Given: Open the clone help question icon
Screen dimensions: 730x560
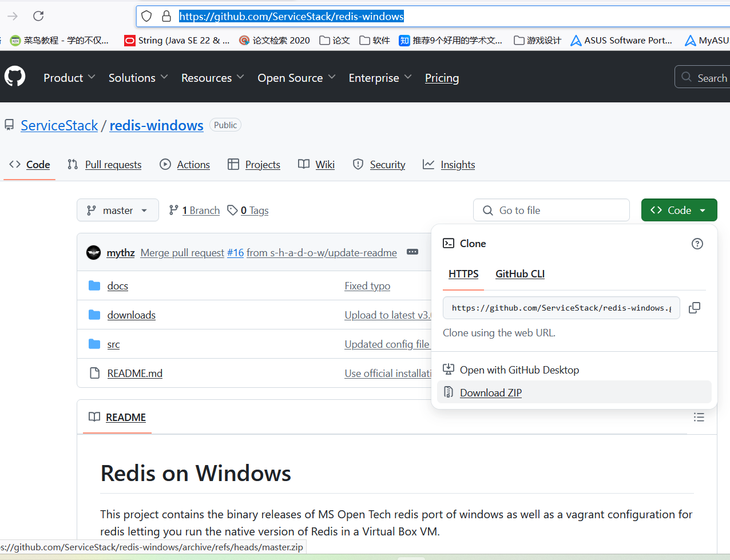Looking at the screenshot, I should (x=697, y=244).
